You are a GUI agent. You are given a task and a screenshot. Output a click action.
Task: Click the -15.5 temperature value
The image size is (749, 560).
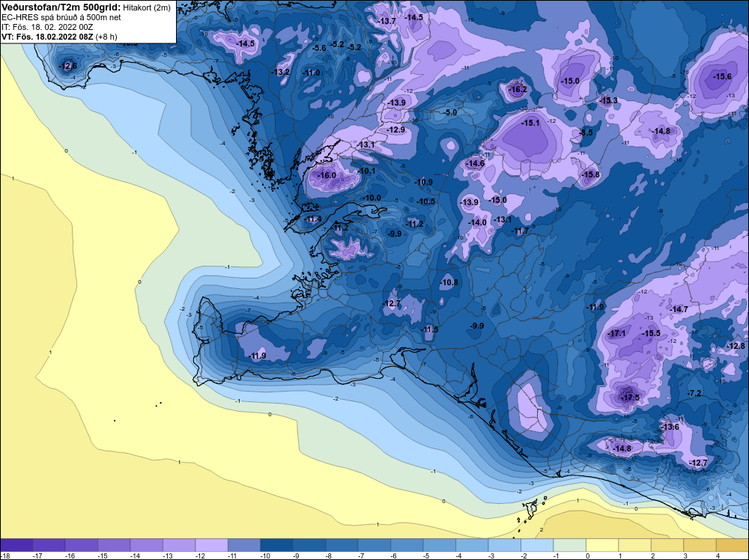pyautogui.click(x=651, y=333)
